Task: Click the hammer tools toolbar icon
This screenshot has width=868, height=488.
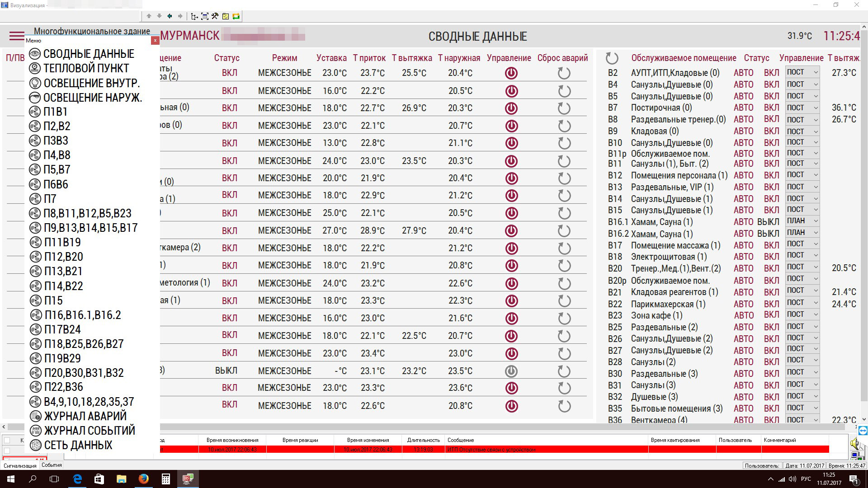Action: (x=215, y=16)
